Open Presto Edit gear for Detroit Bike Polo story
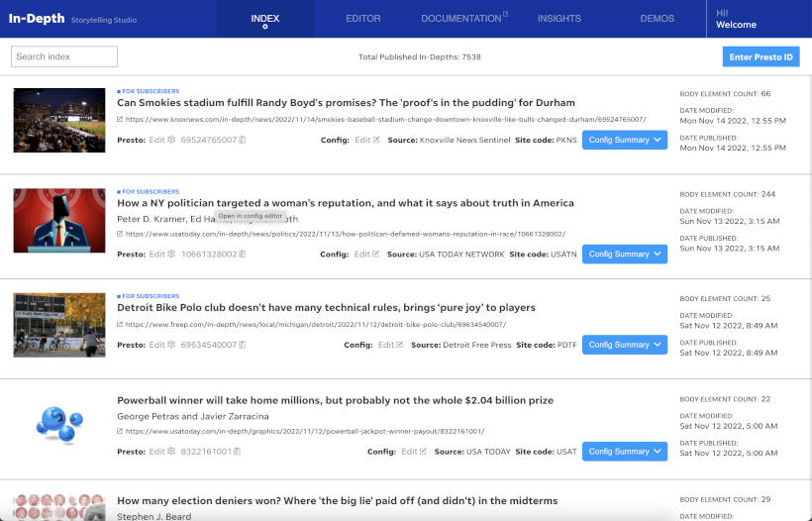 click(162, 345)
